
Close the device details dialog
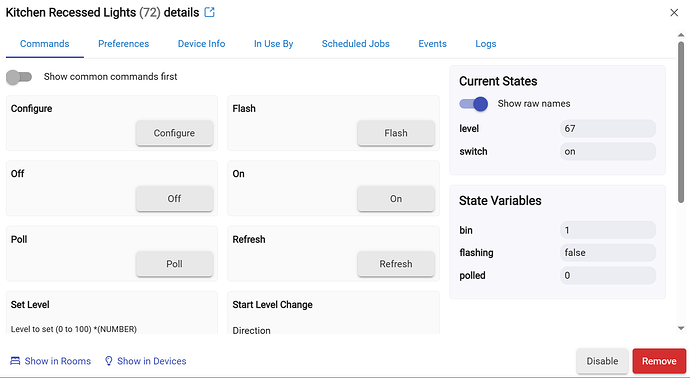(x=674, y=13)
